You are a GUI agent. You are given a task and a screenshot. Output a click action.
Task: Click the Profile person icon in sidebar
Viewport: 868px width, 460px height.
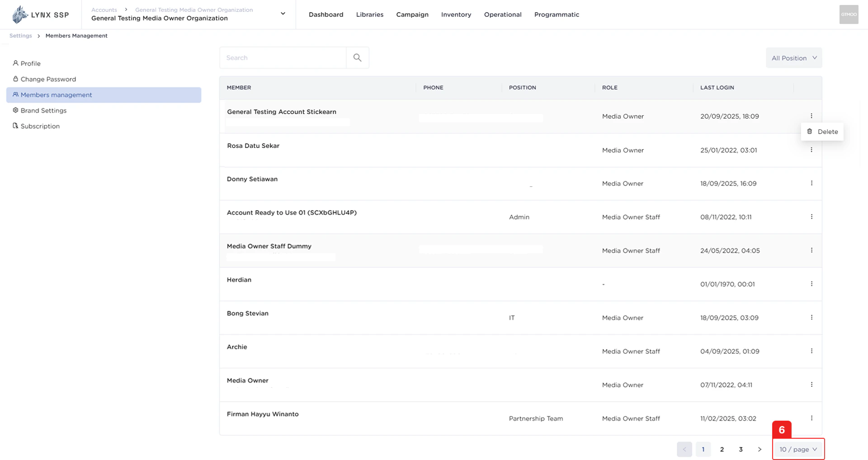(15, 63)
